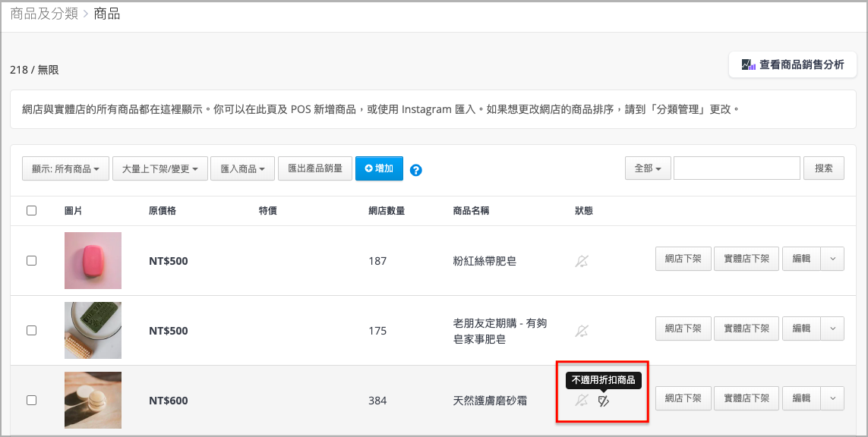Click the blue help question mark icon
This screenshot has height=437, width=868.
pos(415,171)
